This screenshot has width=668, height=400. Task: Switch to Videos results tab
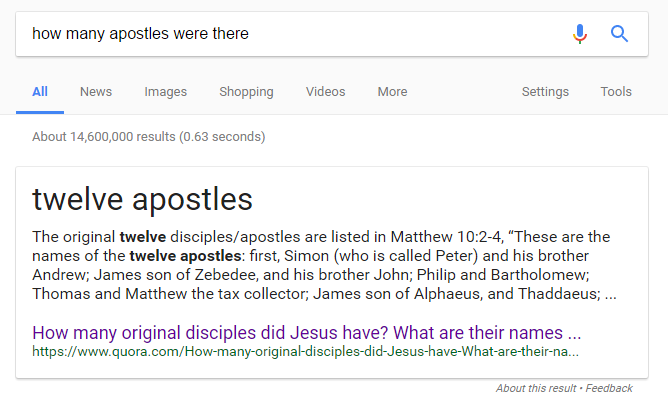(325, 92)
